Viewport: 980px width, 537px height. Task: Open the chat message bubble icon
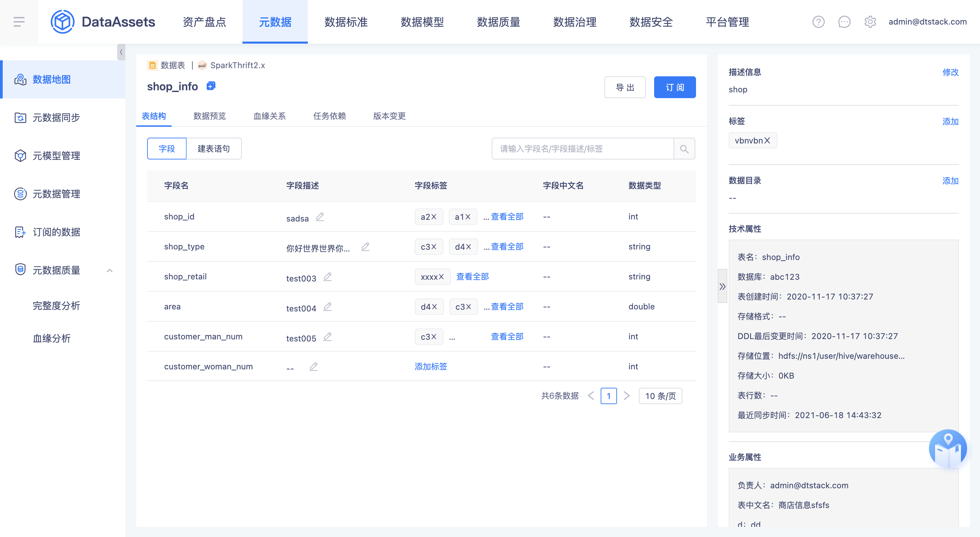click(844, 22)
